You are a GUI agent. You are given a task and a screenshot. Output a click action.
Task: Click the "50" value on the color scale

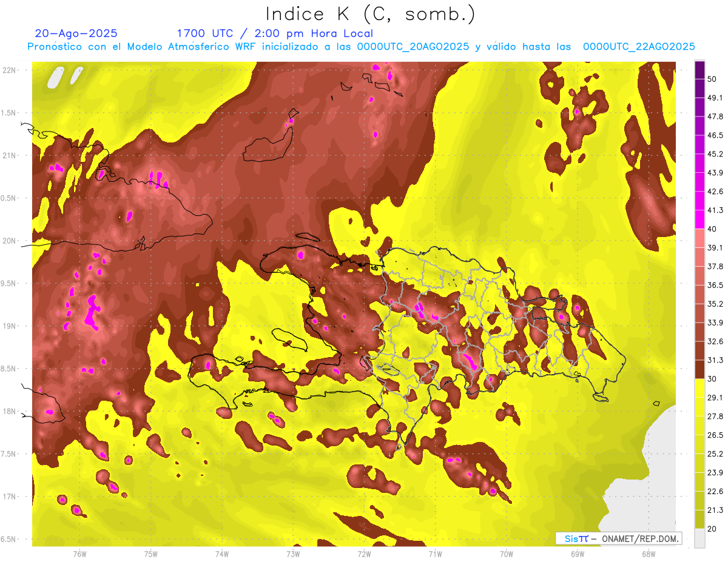coord(713,79)
